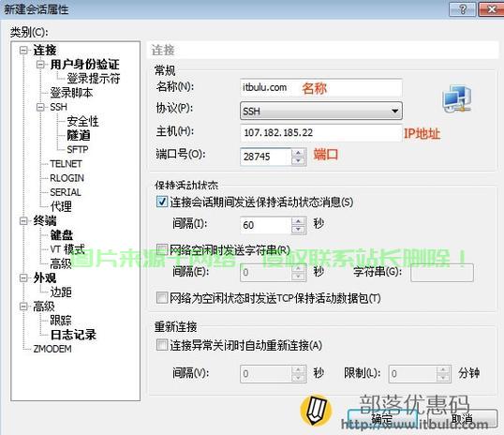Select 边距 under 外观

pyautogui.click(x=61, y=292)
